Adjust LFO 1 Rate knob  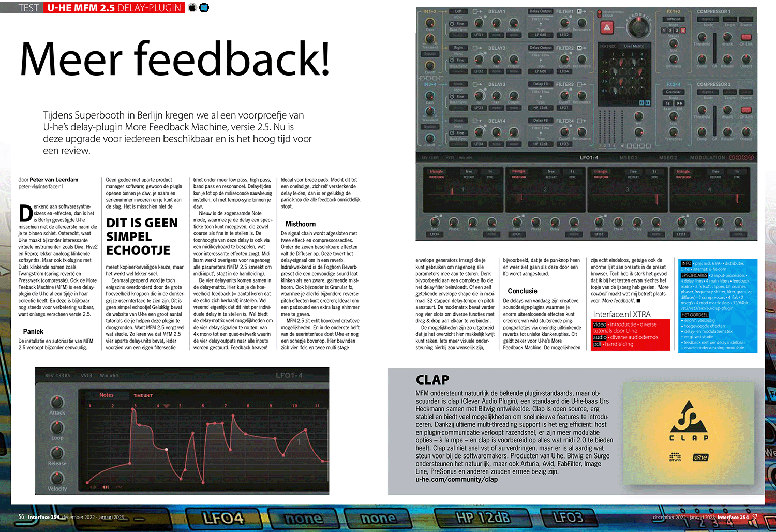[x=435, y=222]
